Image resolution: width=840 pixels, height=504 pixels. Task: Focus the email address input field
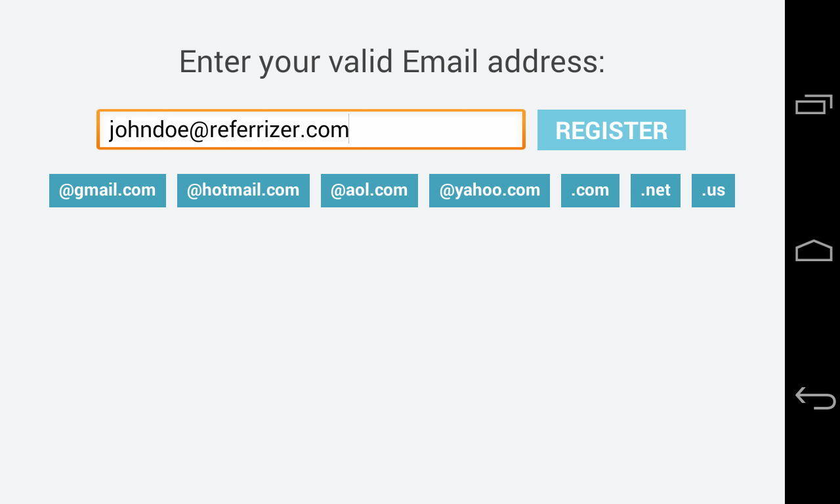(x=310, y=129)
